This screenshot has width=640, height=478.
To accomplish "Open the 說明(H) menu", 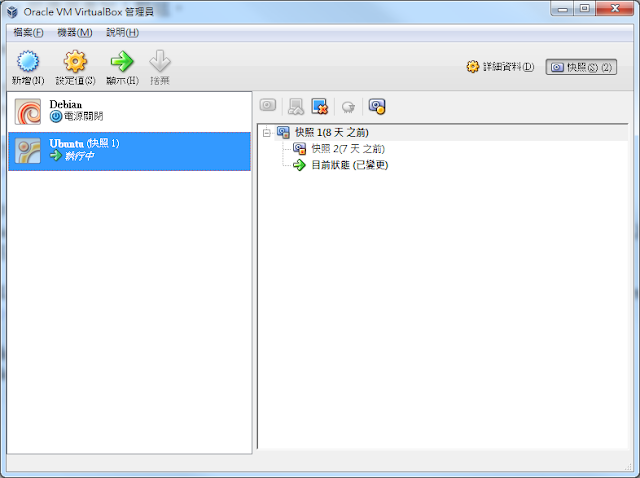I will (x=122, y=33).
